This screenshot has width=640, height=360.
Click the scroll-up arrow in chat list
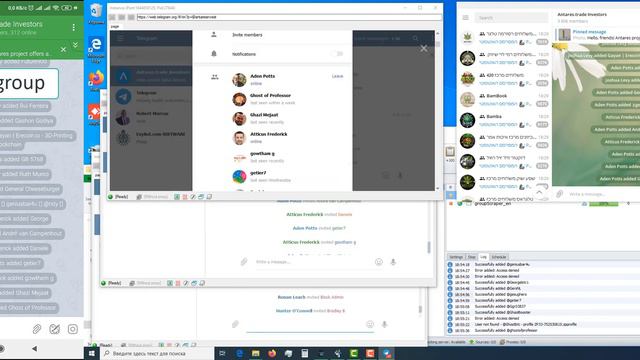point(539,192)
